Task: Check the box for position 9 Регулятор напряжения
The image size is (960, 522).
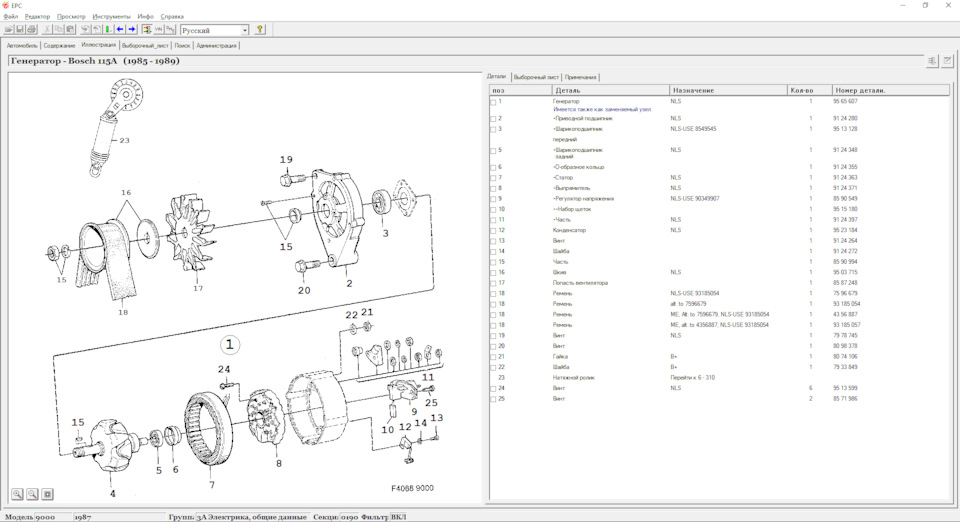Action: [x=493, y=199]
